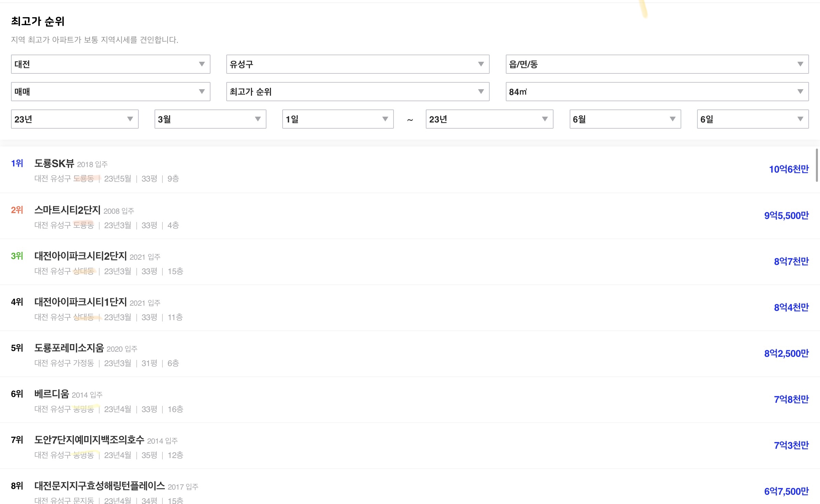View 대전아이파크시티2단지 details
Viewport: 820px width, 504px height.
coord(80,256)
